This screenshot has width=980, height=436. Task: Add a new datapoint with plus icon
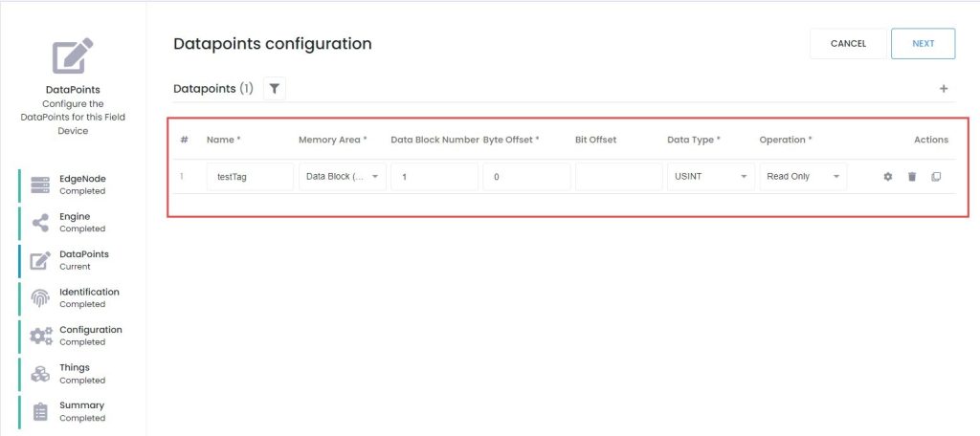click(944, 89)
